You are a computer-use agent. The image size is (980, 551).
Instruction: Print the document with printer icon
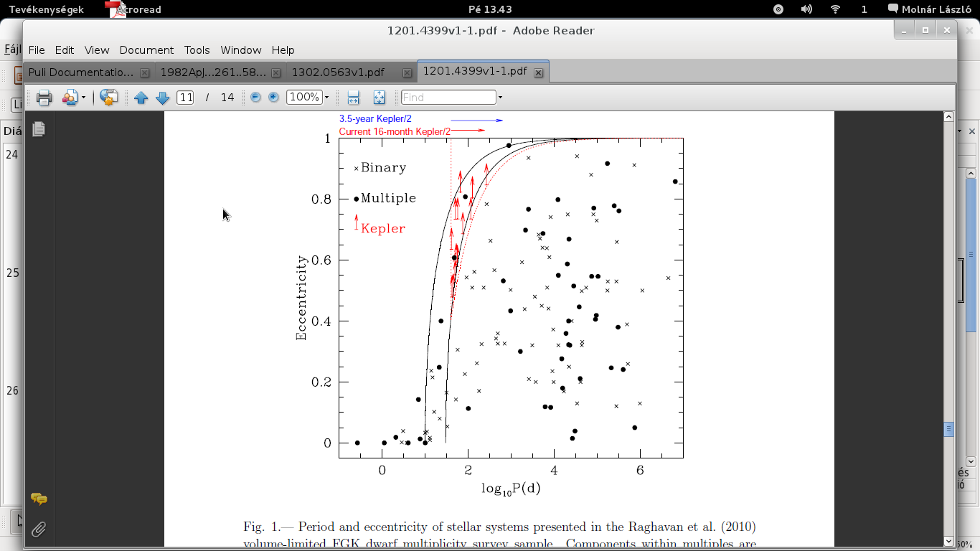click(44, 98)
